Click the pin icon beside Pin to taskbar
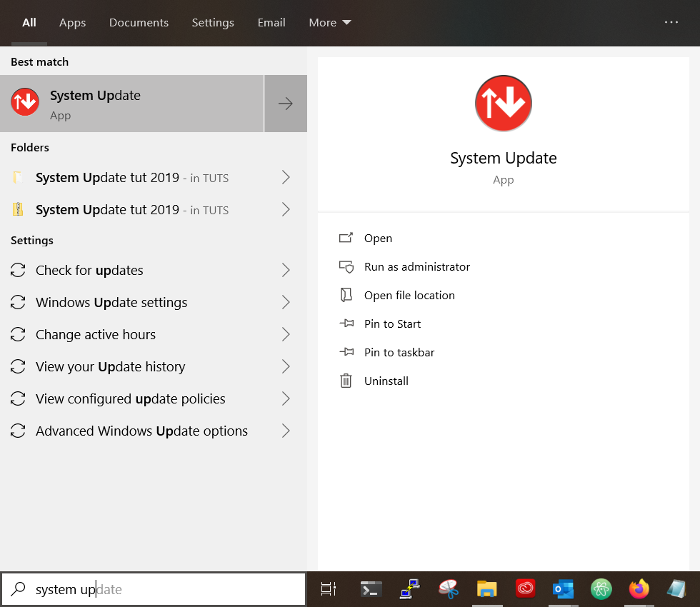700x607 pixels. pyautogui.click(x=346, y=351)
